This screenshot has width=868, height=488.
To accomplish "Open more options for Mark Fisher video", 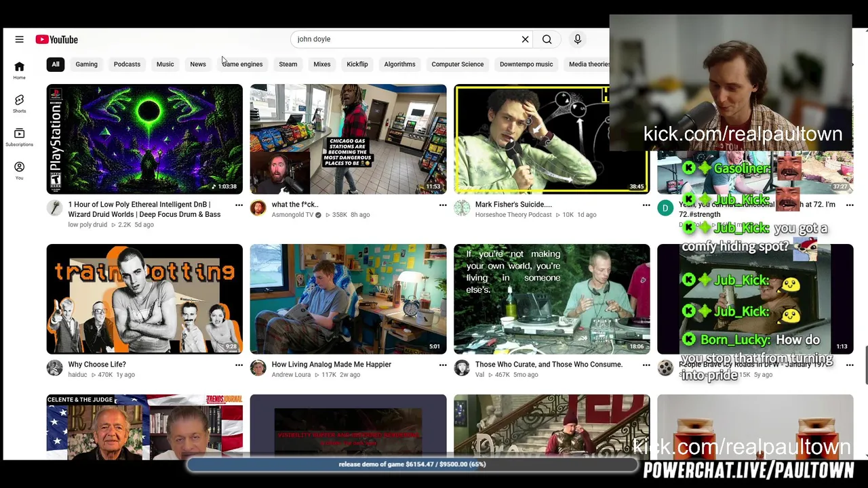I will [x=646, y=205].
